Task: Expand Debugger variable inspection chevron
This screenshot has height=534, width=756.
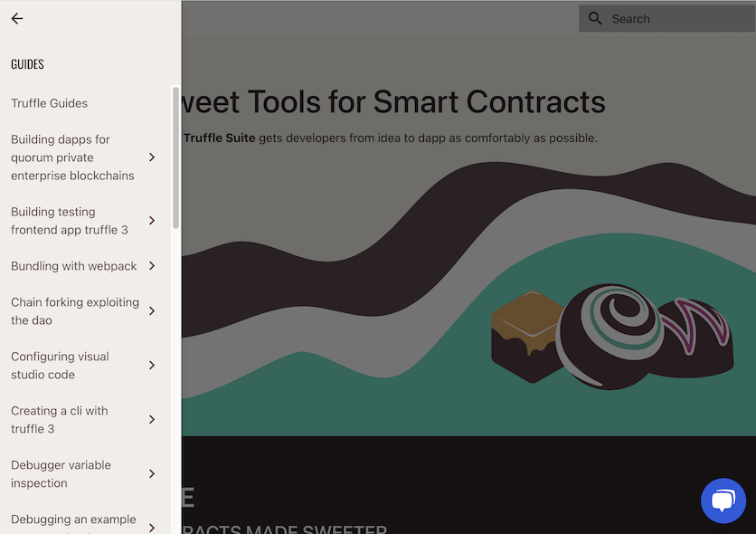Action: tap(152, 473)
